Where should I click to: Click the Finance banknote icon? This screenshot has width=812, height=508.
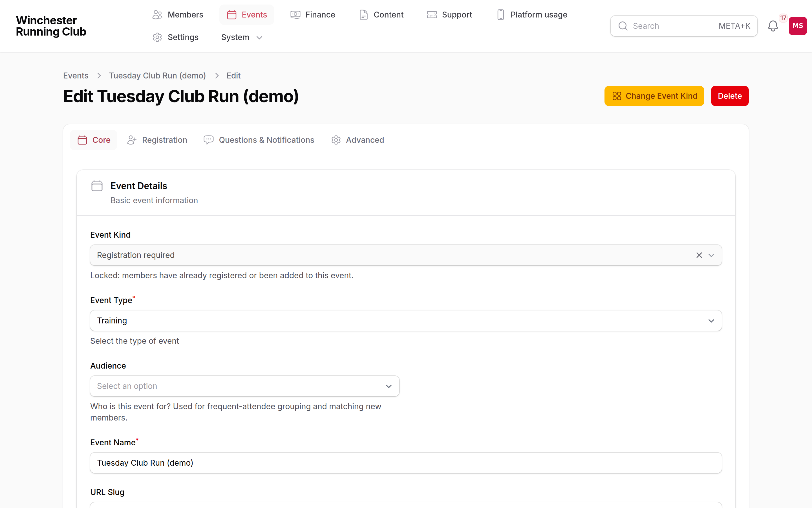[295, 15]
